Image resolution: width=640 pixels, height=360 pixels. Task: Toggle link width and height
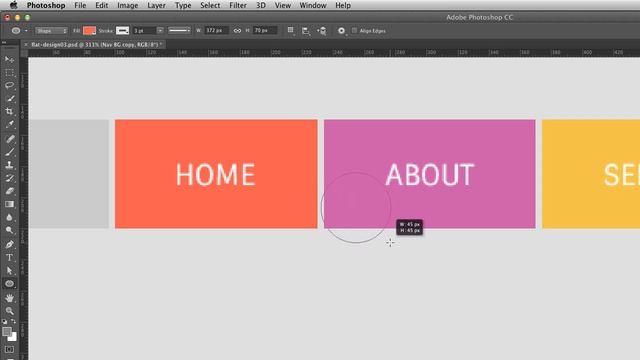click(237, 31)
